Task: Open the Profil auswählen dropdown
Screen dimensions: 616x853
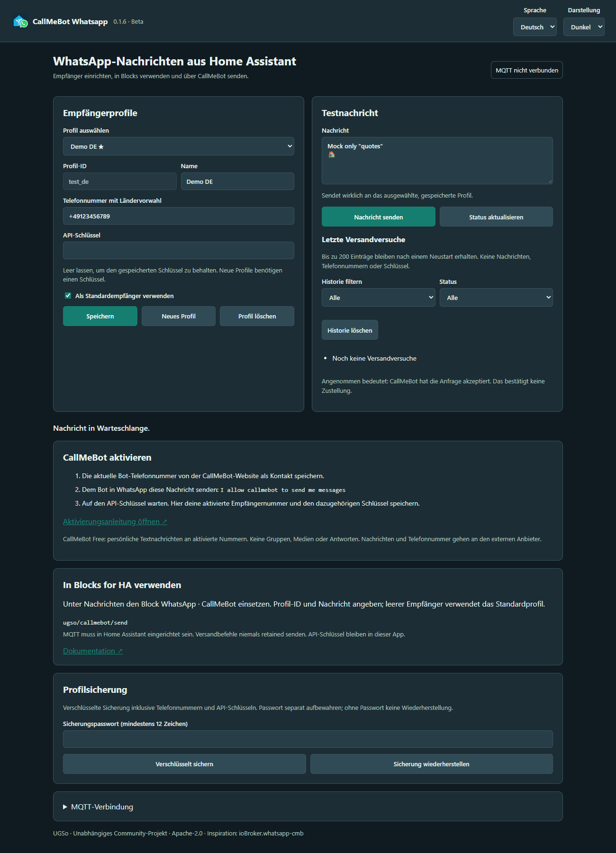Action: [179, 146]
